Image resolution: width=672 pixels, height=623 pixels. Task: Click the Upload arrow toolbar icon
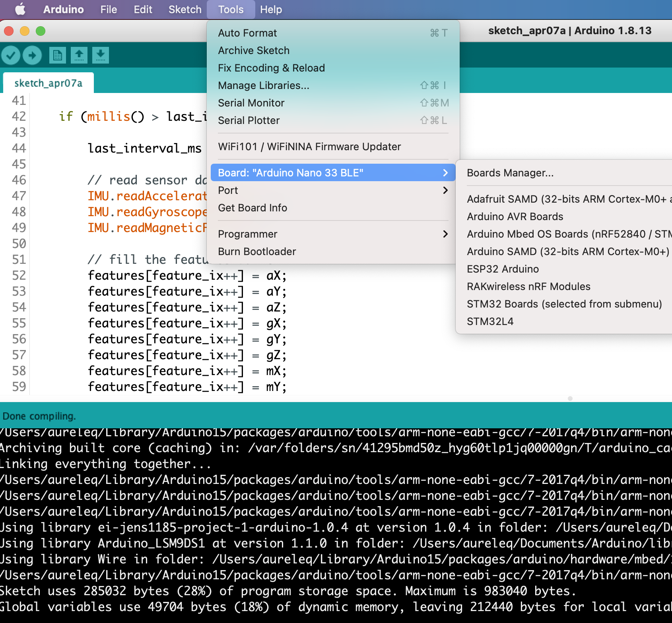point(32,55)
